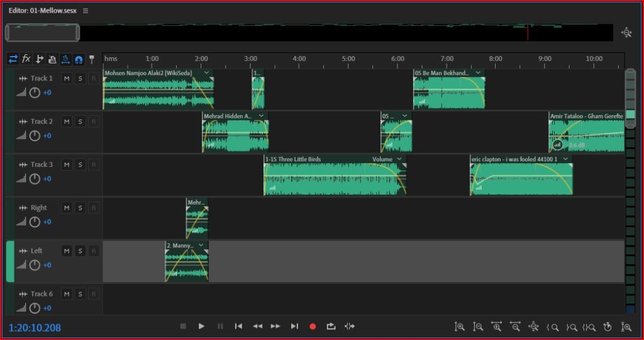Expand the Mohsen Namjoo Alaki2 clip dropdown
644x340 pixels.
click(x=206, y=73)
